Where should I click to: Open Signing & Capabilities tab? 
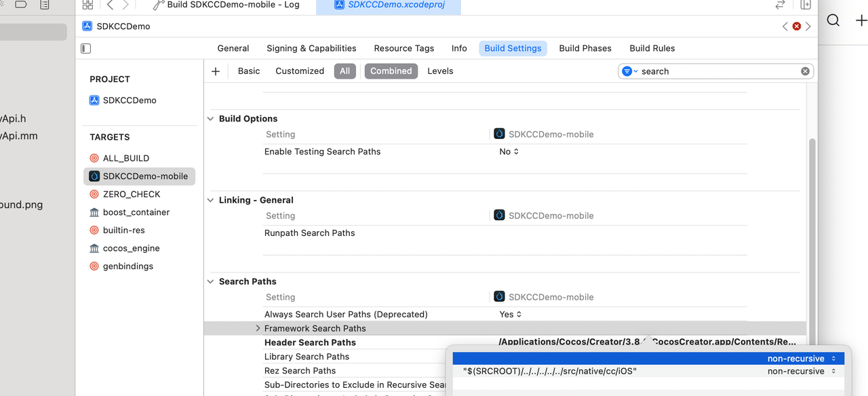point(311,48)
